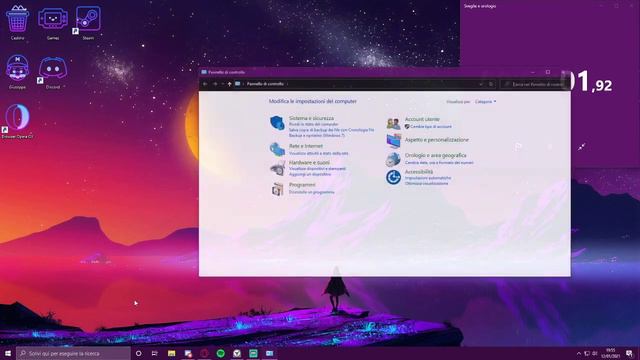Open Orologio e area geografica category
The image size is (640, 360).
(436, 156)
